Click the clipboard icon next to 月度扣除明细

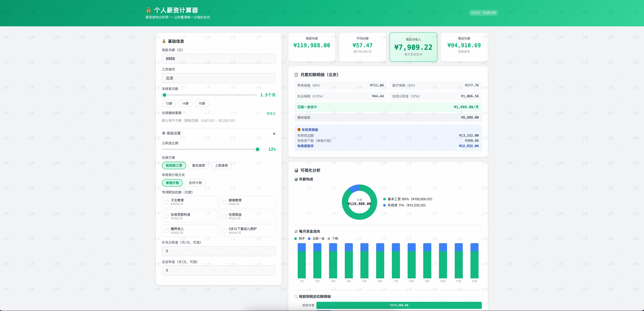296,75
